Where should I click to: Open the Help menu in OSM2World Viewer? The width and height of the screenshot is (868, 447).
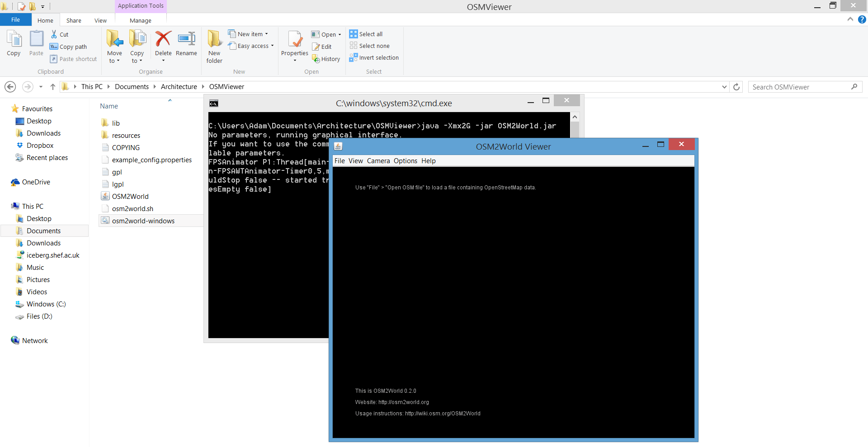coord(429,161)
